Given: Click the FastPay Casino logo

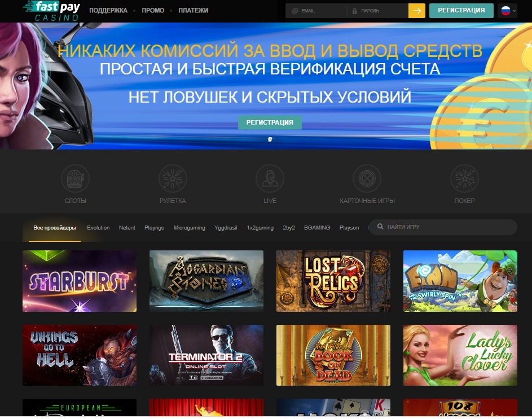Looking at the screenshot, I should pos(51,11).
